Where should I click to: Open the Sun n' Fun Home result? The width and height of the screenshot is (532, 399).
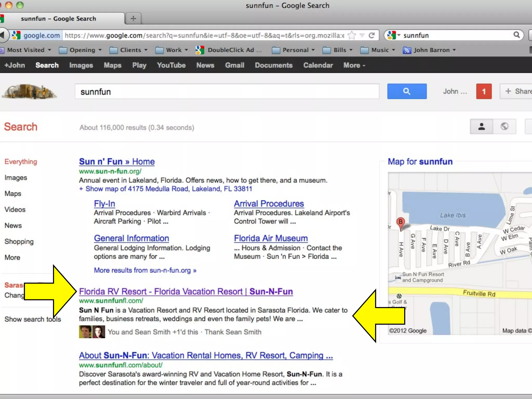117,162
